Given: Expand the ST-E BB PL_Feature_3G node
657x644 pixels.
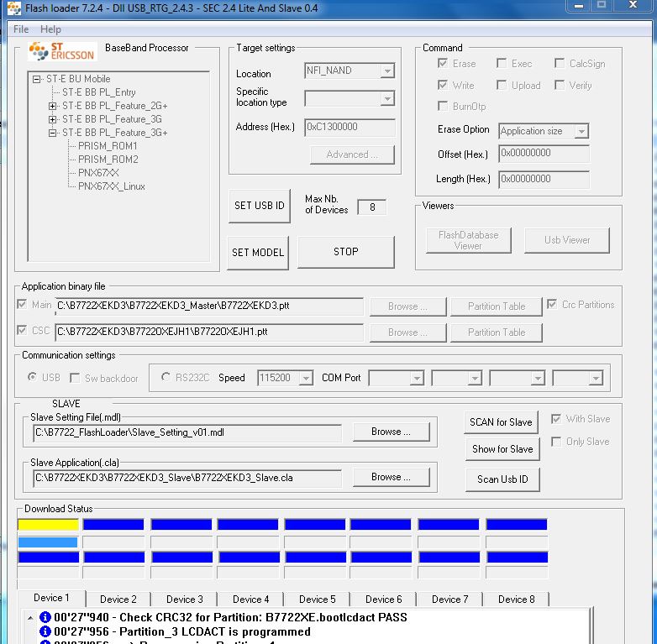Looking at the screenshot, I should coord(52,119).
